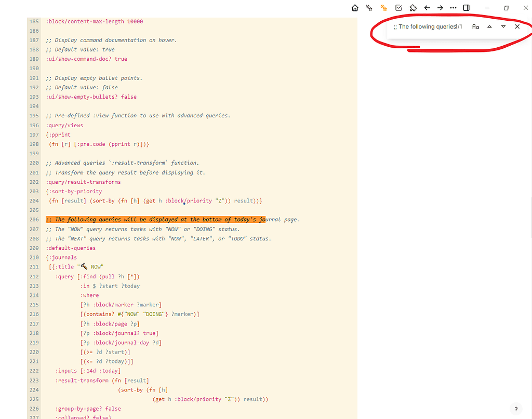Open the browser home page icon
This screenshot has width=532, height=419.
(355, 8)
